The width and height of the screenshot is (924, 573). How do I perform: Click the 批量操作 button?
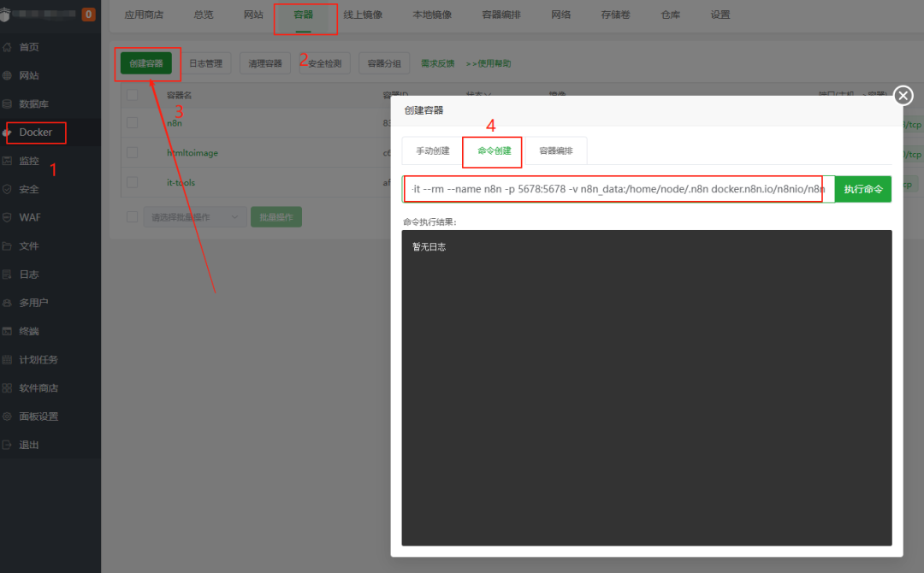tap(276, 217)
